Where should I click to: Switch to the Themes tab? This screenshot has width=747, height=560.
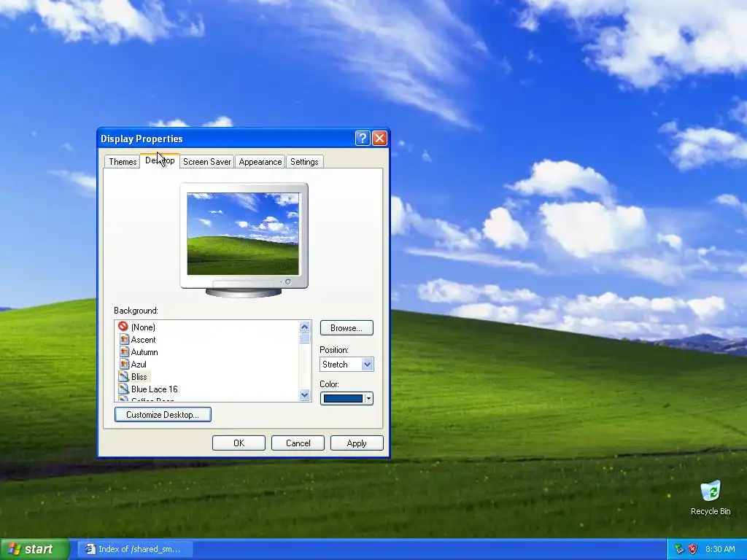coord(123,161)
